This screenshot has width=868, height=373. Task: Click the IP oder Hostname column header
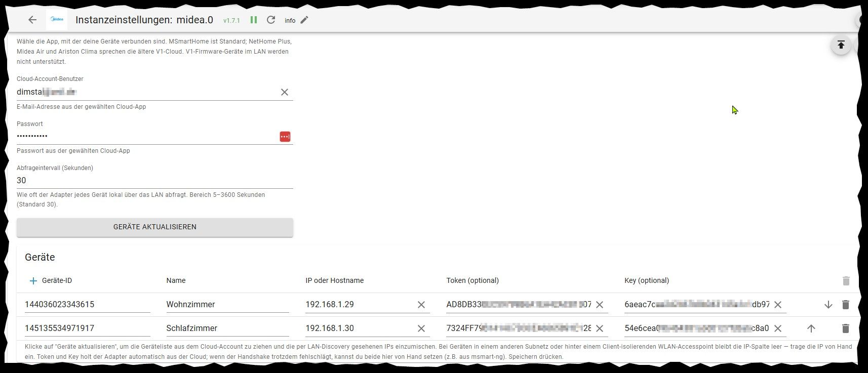(335, 281)
